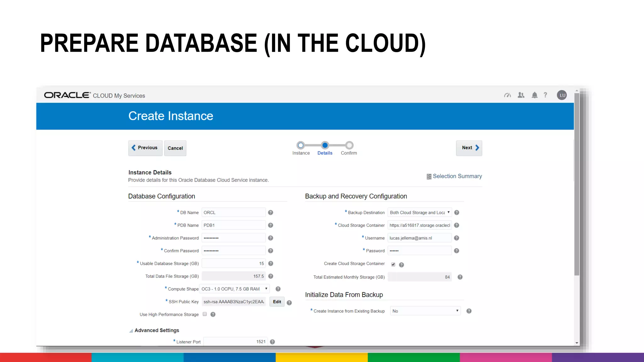Open the Backup Destination dropdown
The image size is (644, 362).
pyautogui.click(x=420, y=213)
